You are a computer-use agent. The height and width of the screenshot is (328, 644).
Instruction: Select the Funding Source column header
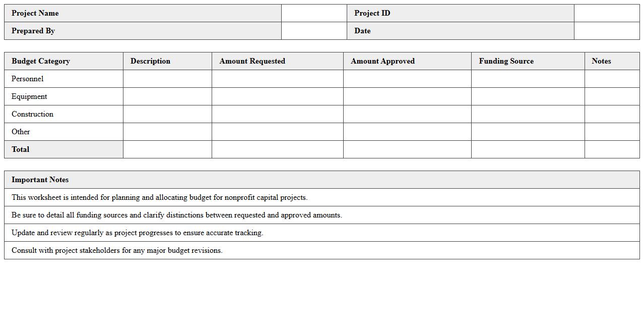coord(506,61)
